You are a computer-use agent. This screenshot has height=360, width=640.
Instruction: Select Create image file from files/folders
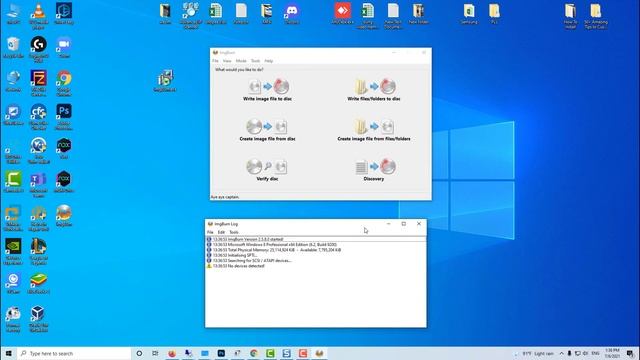click(374, 130)
